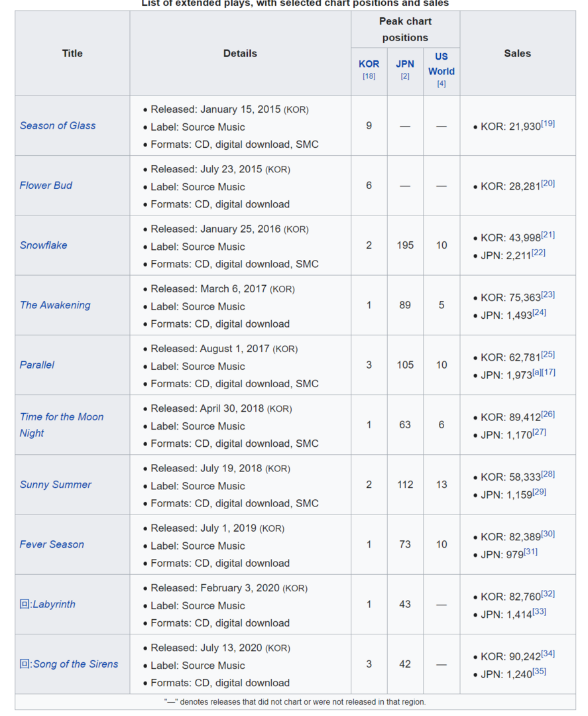Open citation [25] for Parallel KOR sales
The height and width of the screenshot is (716, 588).
click(548, 354)
